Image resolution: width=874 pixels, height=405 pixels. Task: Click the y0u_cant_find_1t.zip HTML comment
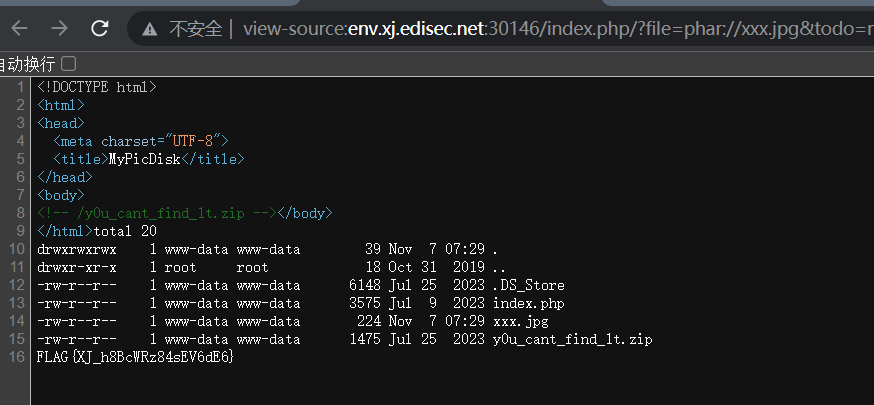(156, 213)
